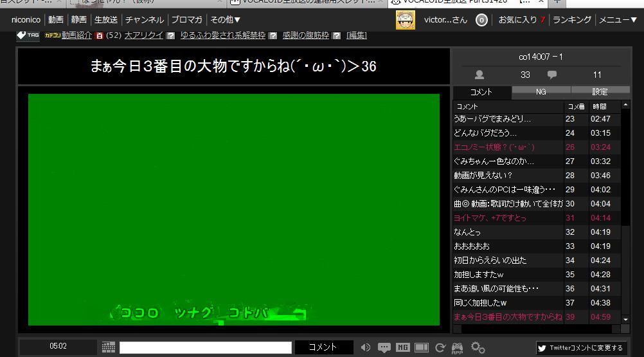This screenshot has height=357, width=644.
Task: Open the ランキング link
Action: click(572, 20)
